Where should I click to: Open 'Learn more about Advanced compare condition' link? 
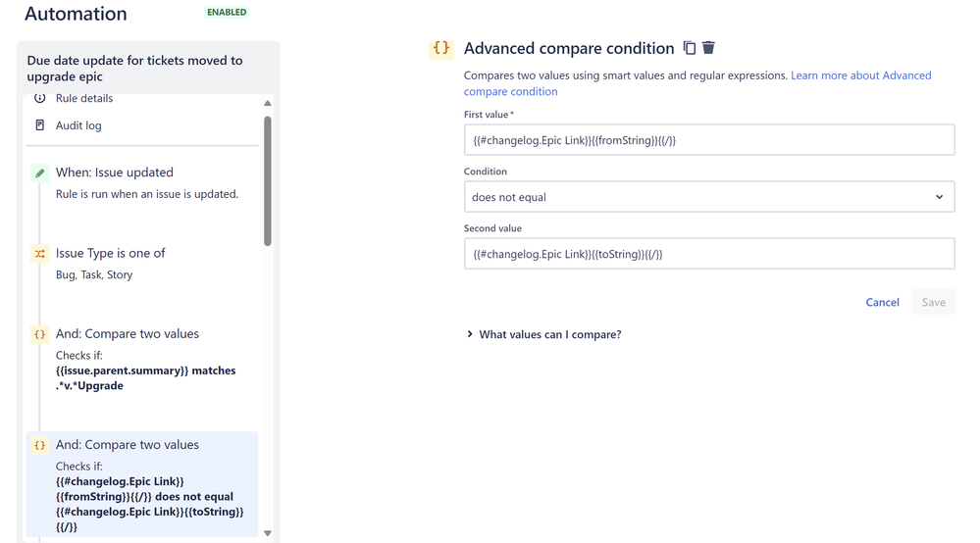[697, 83]
